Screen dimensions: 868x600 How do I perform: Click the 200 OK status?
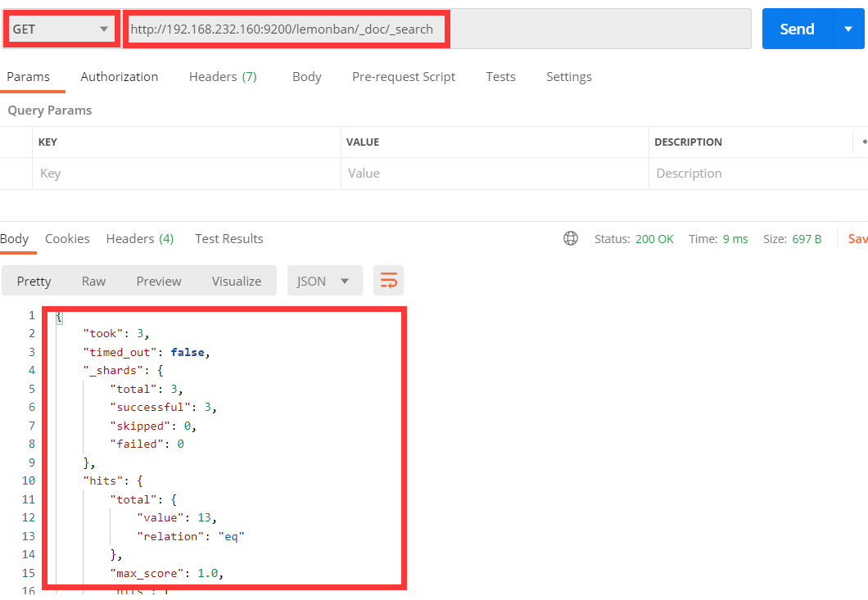pyautogui.click(x=654, y=239)
